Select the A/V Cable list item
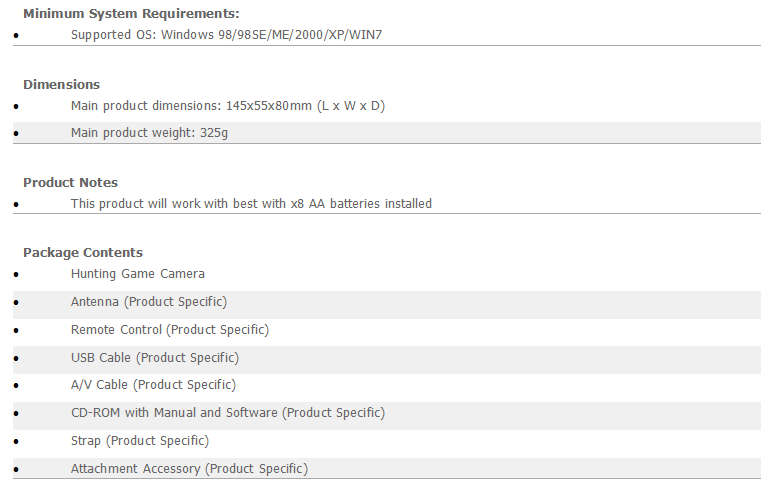The height and width of the screenshot is (486, 783). (x=153, y=385)
